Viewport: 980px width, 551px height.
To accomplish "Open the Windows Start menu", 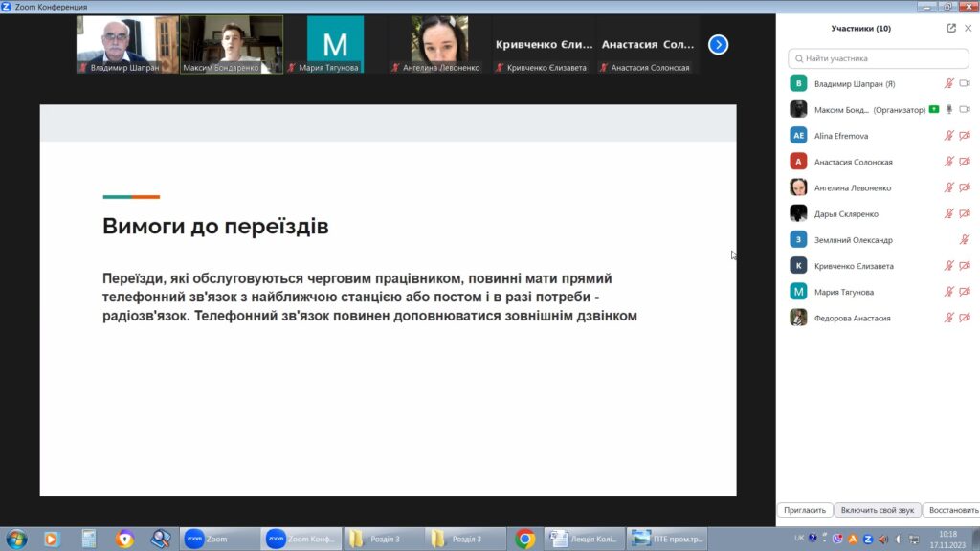I will (x=16, y=539).
